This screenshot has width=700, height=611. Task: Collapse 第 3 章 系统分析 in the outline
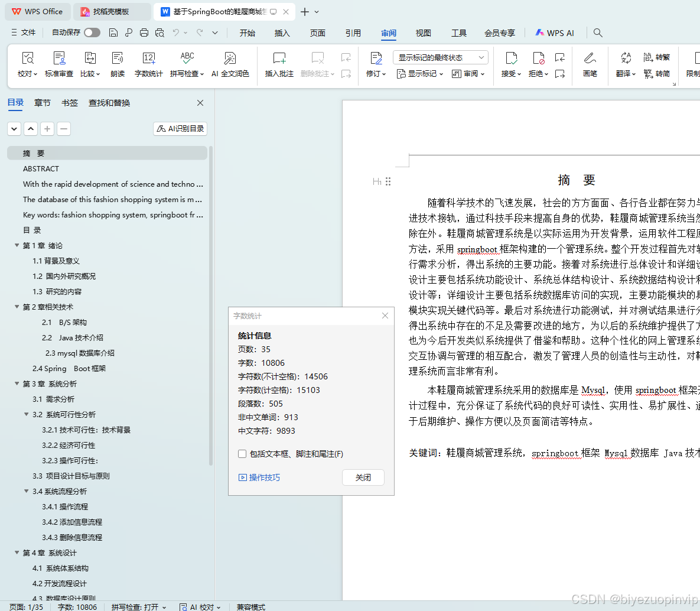pyautogui.click(x=16, y=383)
